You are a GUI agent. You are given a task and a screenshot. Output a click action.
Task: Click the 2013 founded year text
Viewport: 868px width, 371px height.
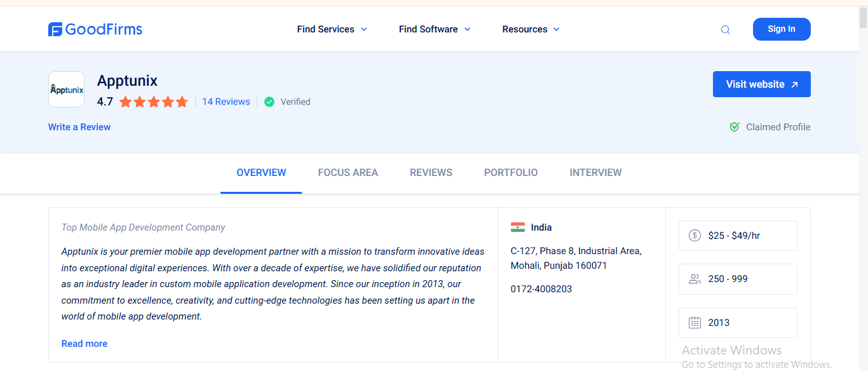coord(719,323)
